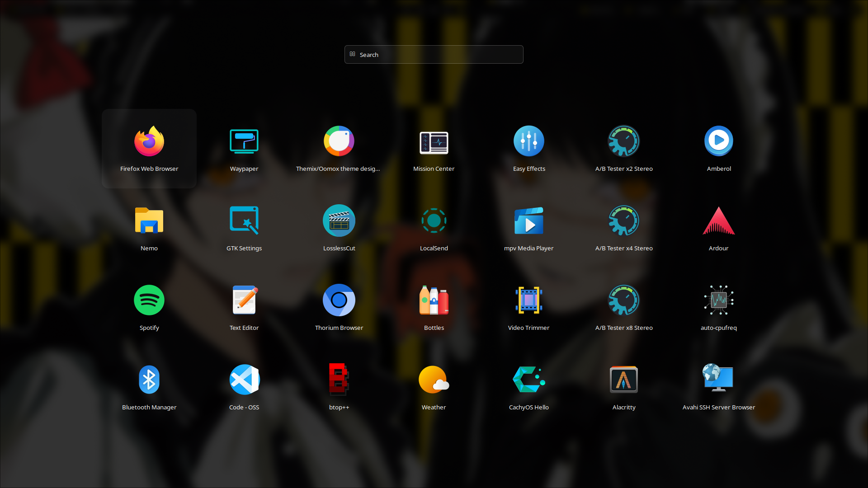Open the Waypaper app
Viewport: 868px width, 488px height.
click(x=244, y=141)
